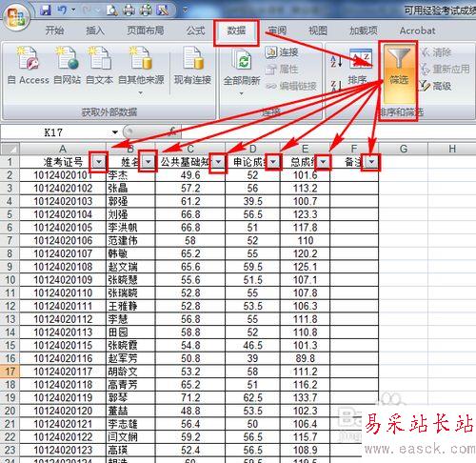Click the printer icon with green checkmark
The image size is (476, 463).
(146, 10)
